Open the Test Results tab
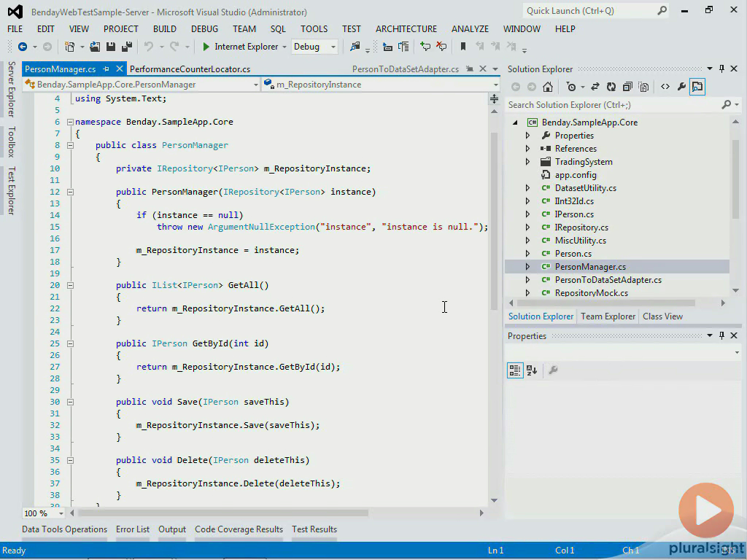The height and width of the screenshot is (560, 747). pyautogui.click(x=314, y=529)
